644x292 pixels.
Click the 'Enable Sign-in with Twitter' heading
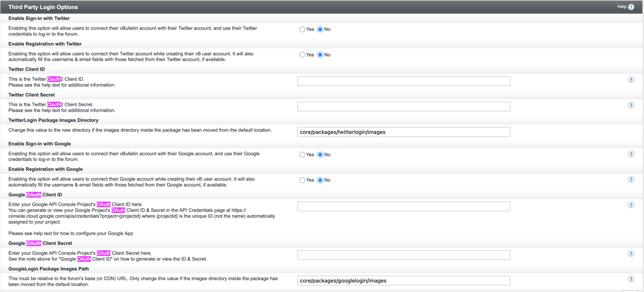39,18
